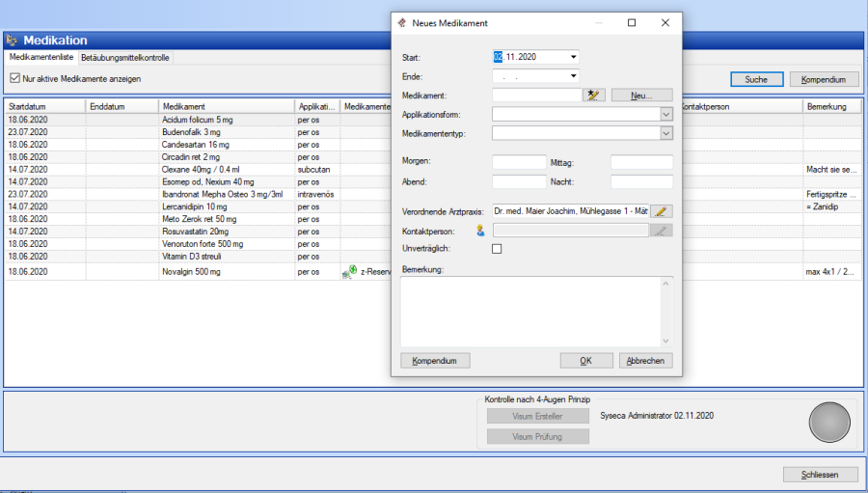Expand the Applikationsform combo box
Screen dimensions: 868x493
click(x=665, y=114)
